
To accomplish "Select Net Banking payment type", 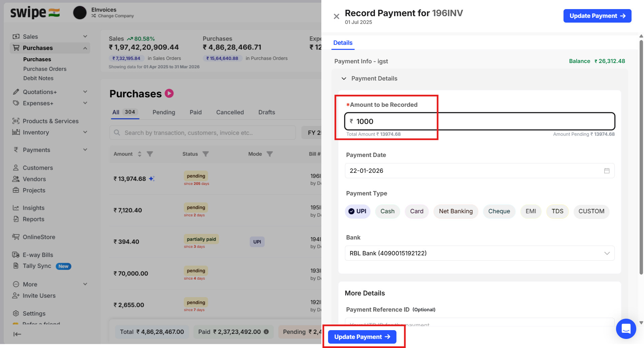I will tap(455, 211).
